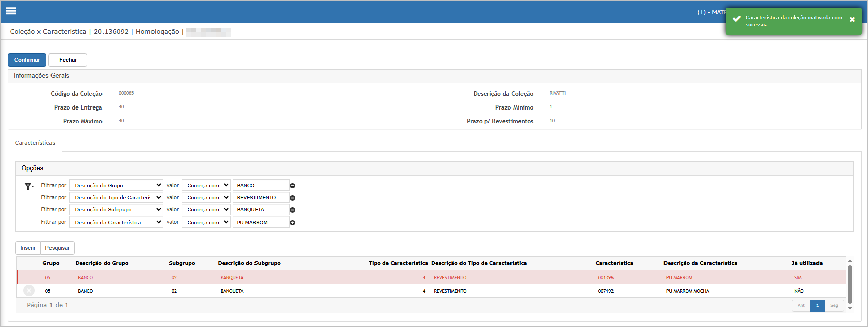Add a new filter row with plus icon
Viewport: 868px width, 327px height.
tap(292, 223)
